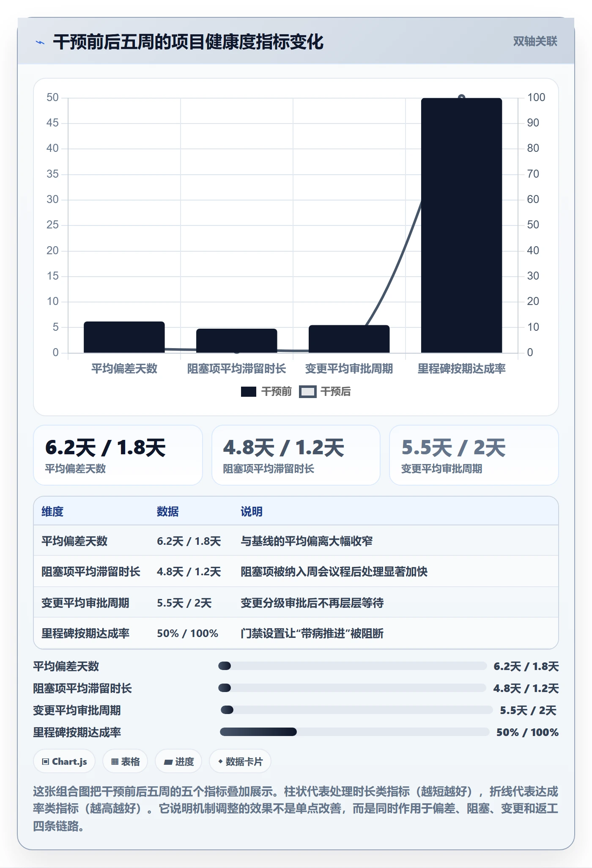The height and width of the screenshot is (868, 592).
Task: Click left axis value 50
Action: (x=52, y=98)
